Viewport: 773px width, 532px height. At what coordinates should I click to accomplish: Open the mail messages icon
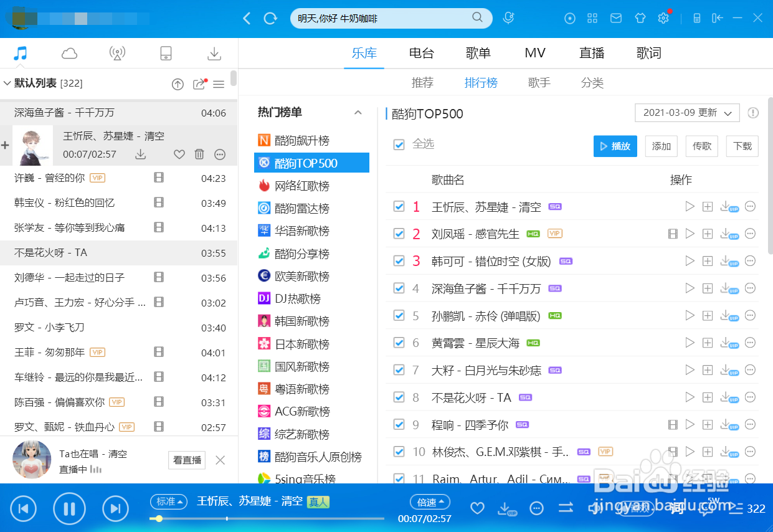616,18
